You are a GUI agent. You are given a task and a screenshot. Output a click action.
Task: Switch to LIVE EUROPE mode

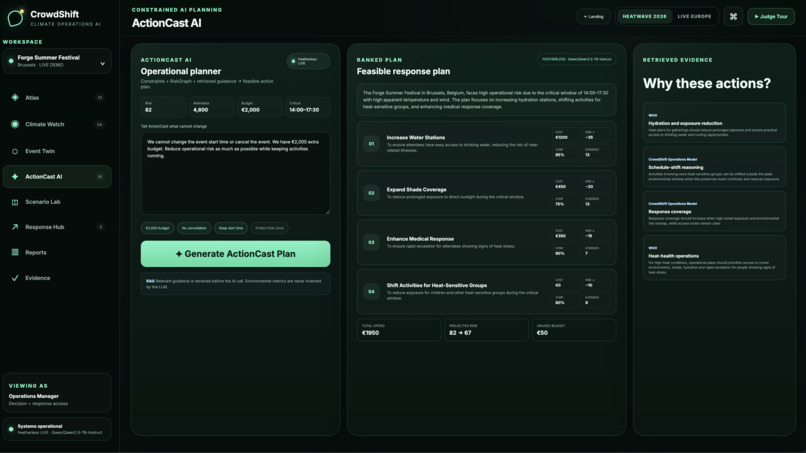pyautogui.click(x=694, y=16)
